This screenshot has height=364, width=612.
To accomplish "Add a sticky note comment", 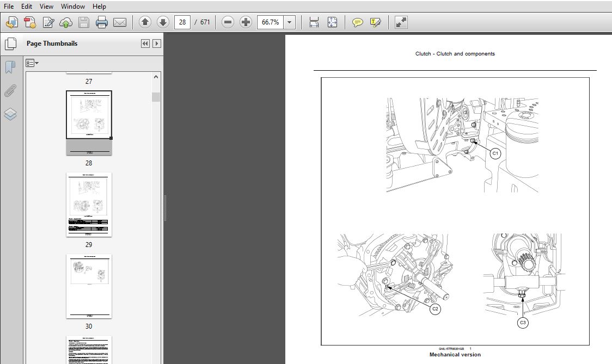I will click(x=357, y=22).
